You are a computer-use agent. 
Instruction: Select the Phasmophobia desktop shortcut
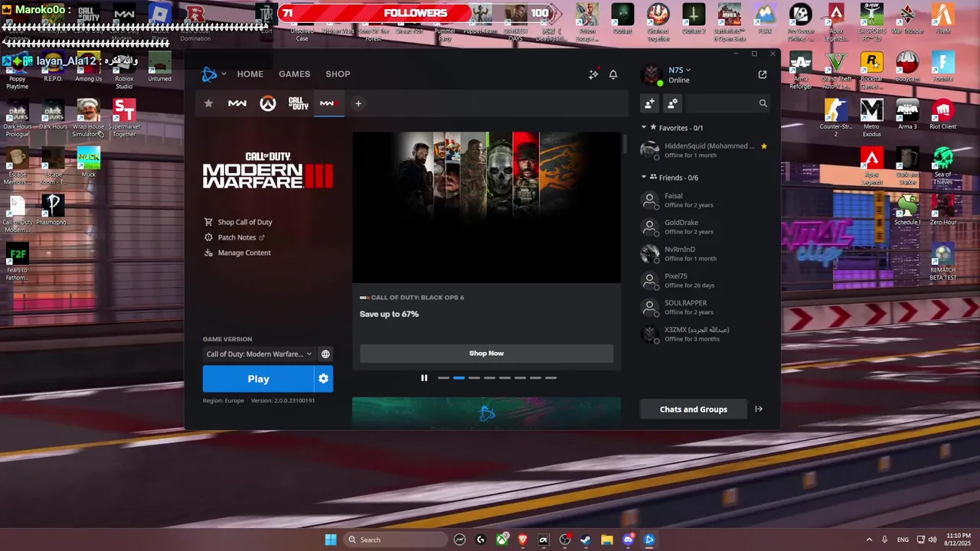pyautogui.click(x=53, y=210)
